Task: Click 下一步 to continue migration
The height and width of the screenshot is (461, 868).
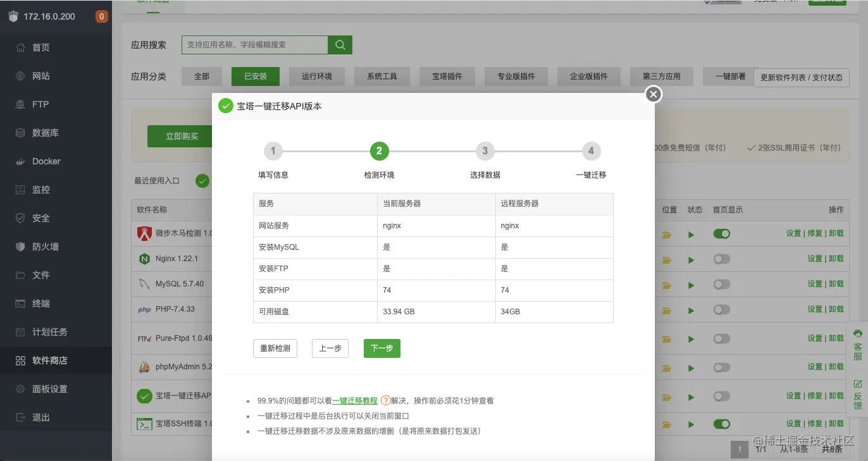Action: click(x=382, y=348)
